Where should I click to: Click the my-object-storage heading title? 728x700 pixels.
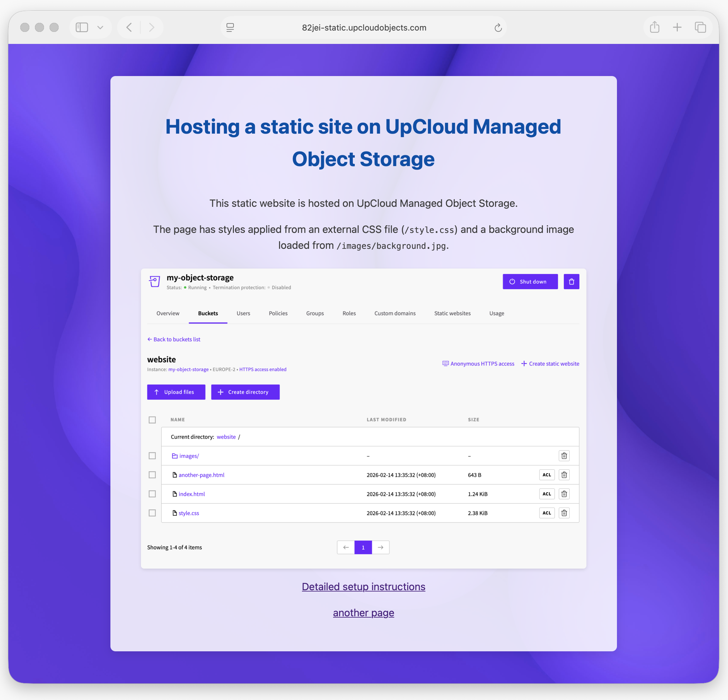[x=200, y=278]
